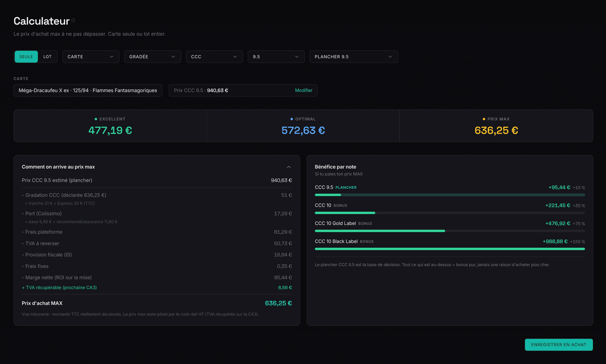This screenshot has width=606, height=364.
Task: Select the SEULE mode toggle
Action: (26, 57)
